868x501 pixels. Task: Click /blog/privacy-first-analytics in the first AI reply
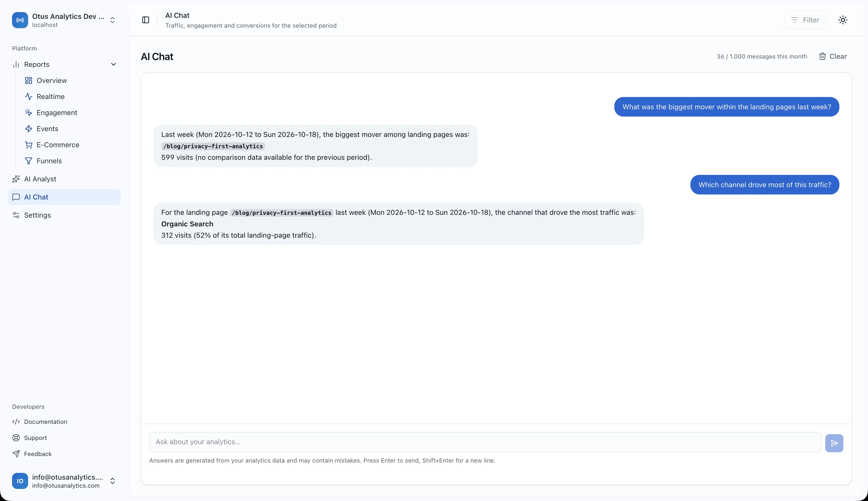[213, 146]
